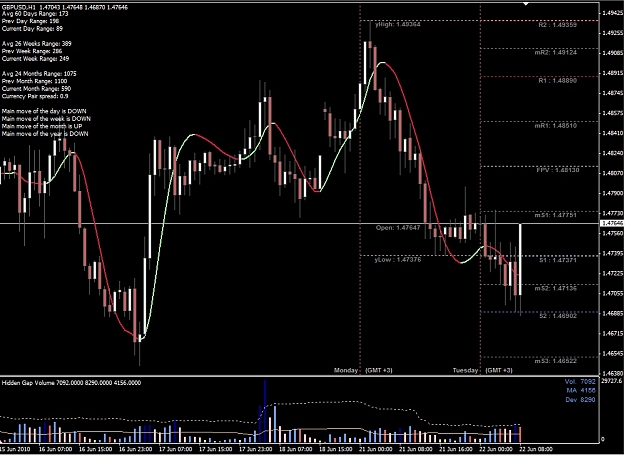This screenshot has width=625, height=455.
Task: Select the S2 : 1.46902 pivot label
Action: [558, 316]
